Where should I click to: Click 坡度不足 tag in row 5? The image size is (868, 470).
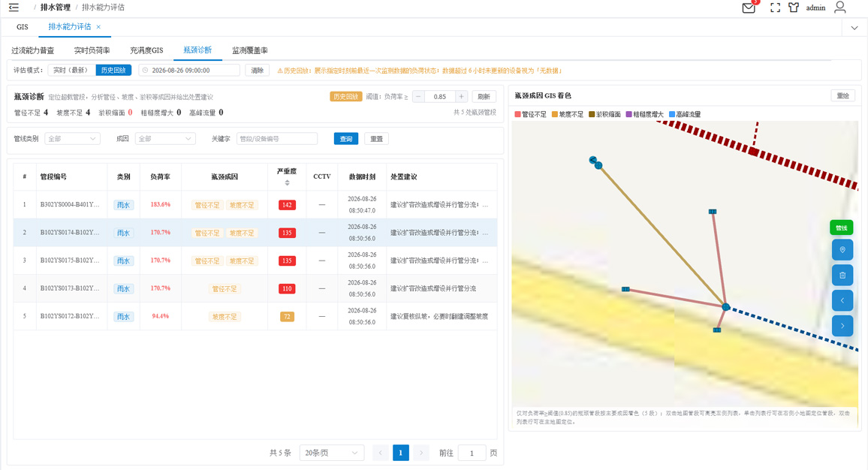tap(225, 317)
